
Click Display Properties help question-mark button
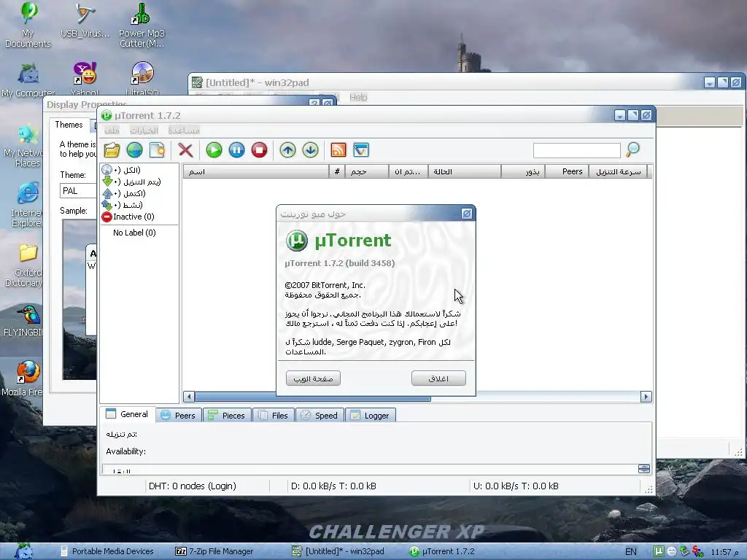314,102
